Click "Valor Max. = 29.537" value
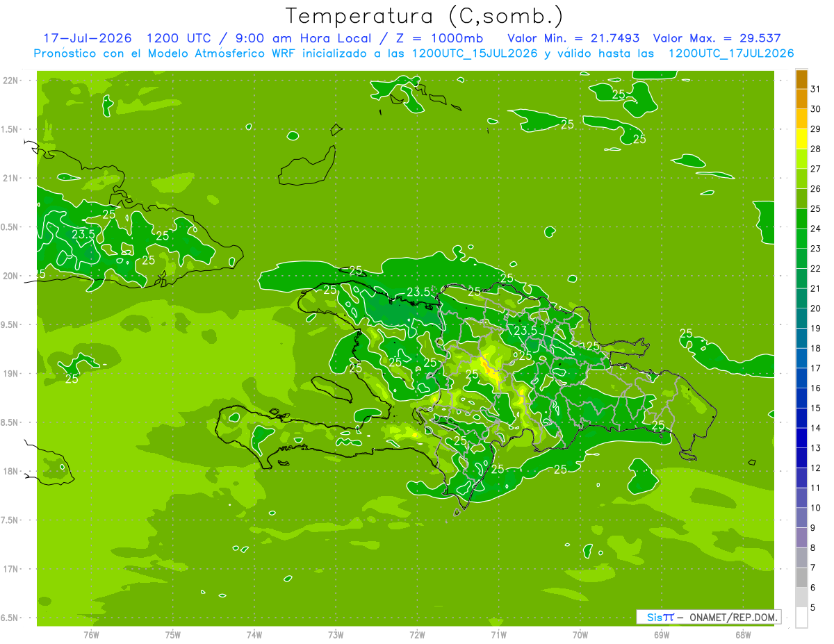Viewport: 834px width, 644px height. (717, 38)
